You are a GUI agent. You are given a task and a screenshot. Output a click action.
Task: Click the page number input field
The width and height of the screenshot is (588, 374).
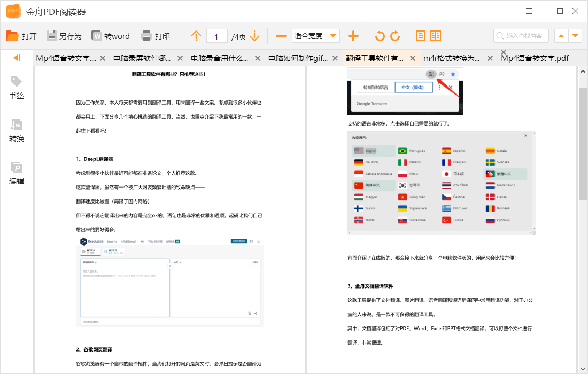coord(216,36)
